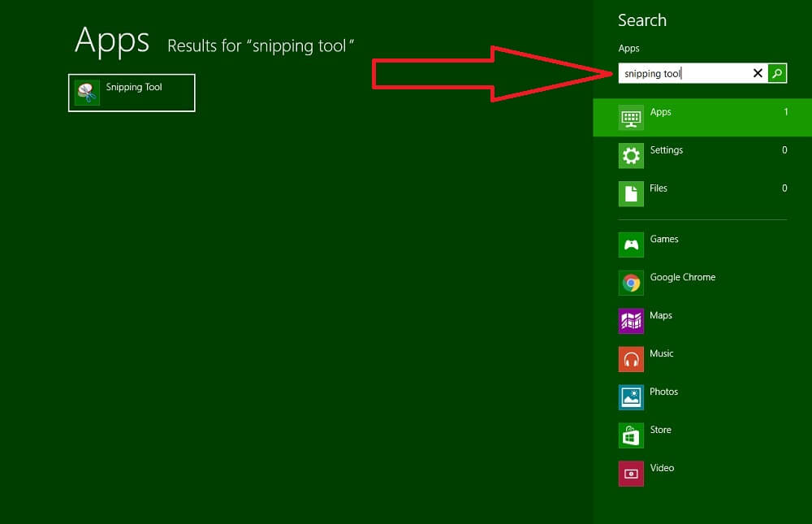
Task: Click the Video app icon
Action: tap(631, 473)
